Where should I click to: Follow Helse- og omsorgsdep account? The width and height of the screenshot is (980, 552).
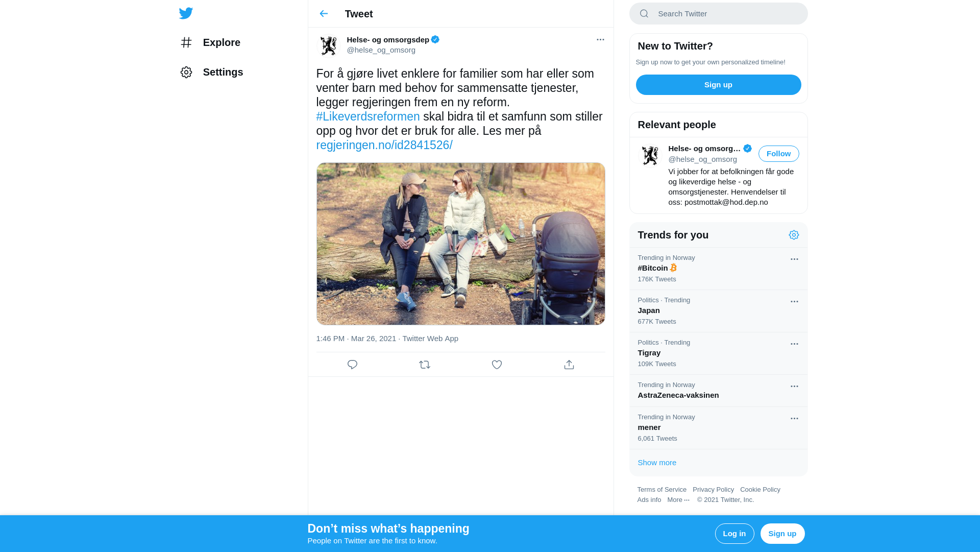click(x=778, y=154)
